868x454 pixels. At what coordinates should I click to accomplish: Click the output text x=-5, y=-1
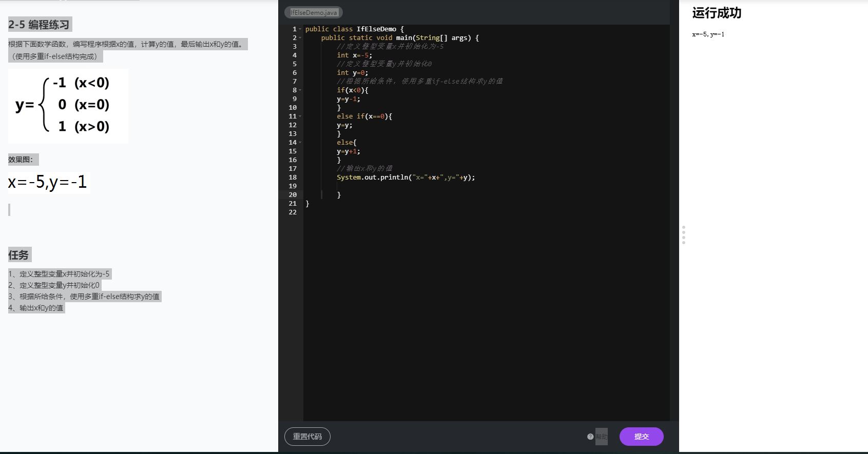point(708,34)
